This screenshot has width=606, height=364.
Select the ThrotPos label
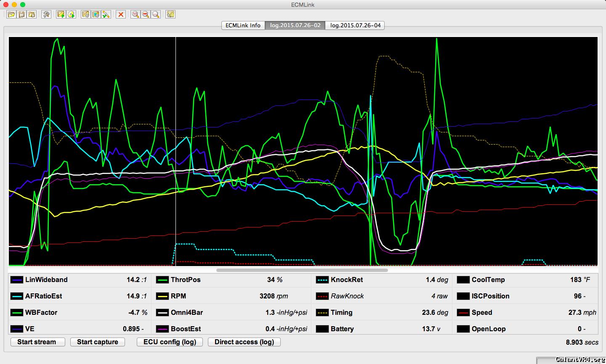[186, 280]
